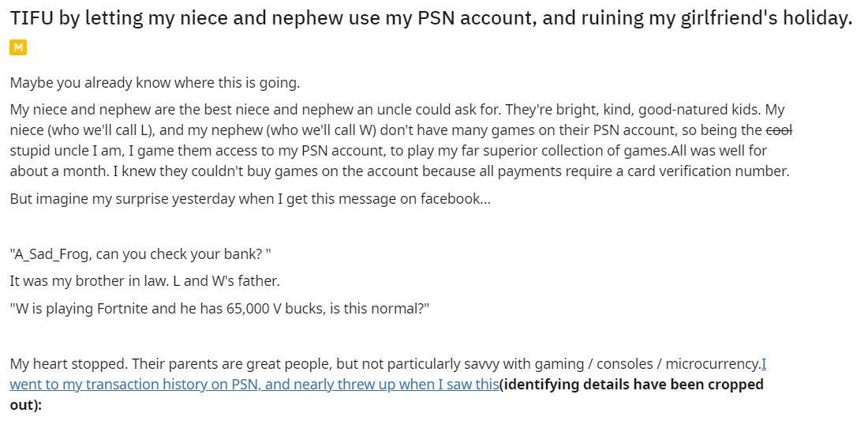Click the quote beginning "W is playing Fortnite"
This screenshot has width=868, height=432.
tap(219, 308)
